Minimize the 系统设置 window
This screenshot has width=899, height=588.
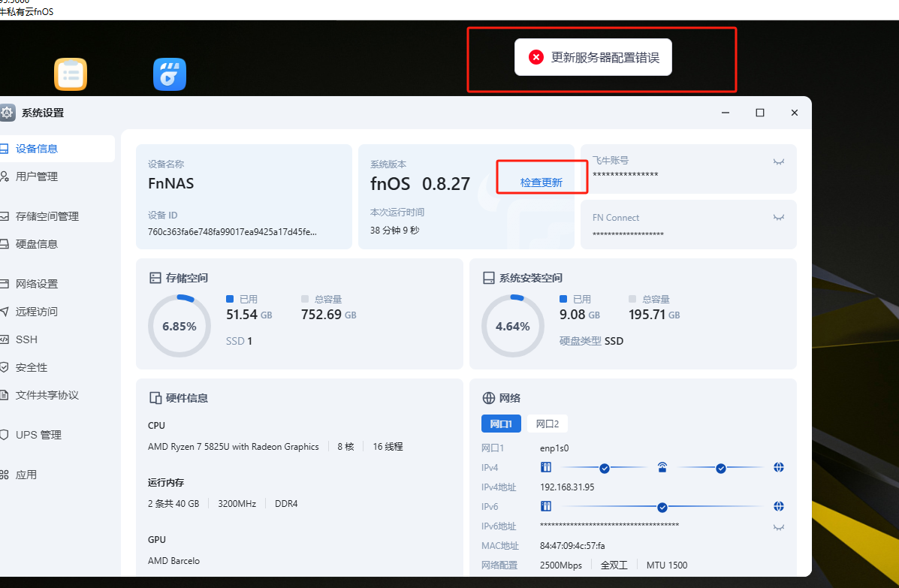click(x=726, y=113)
